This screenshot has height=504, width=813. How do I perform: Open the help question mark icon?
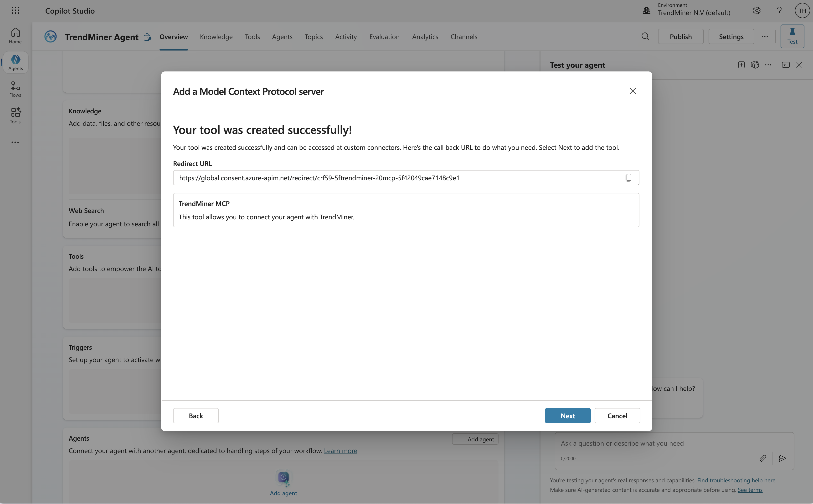779,11
